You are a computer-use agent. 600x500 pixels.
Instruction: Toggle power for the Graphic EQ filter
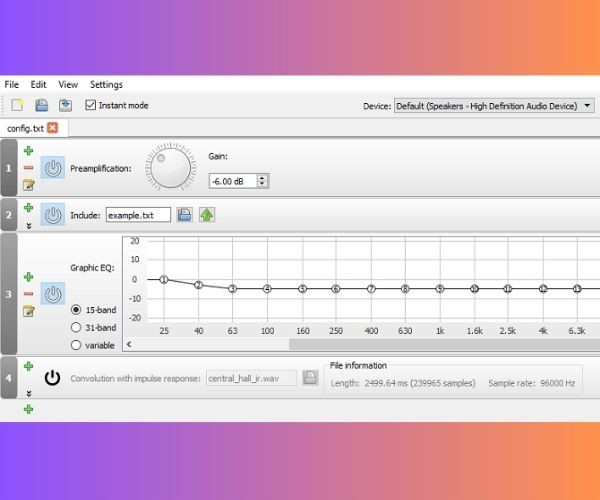pyautogui.click(x=53, y=293)
